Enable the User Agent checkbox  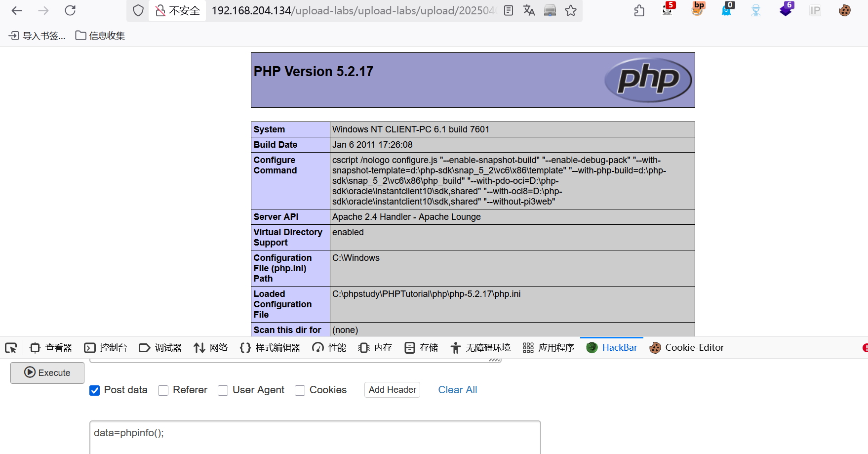pyautogui.click(x=223, y=390)
